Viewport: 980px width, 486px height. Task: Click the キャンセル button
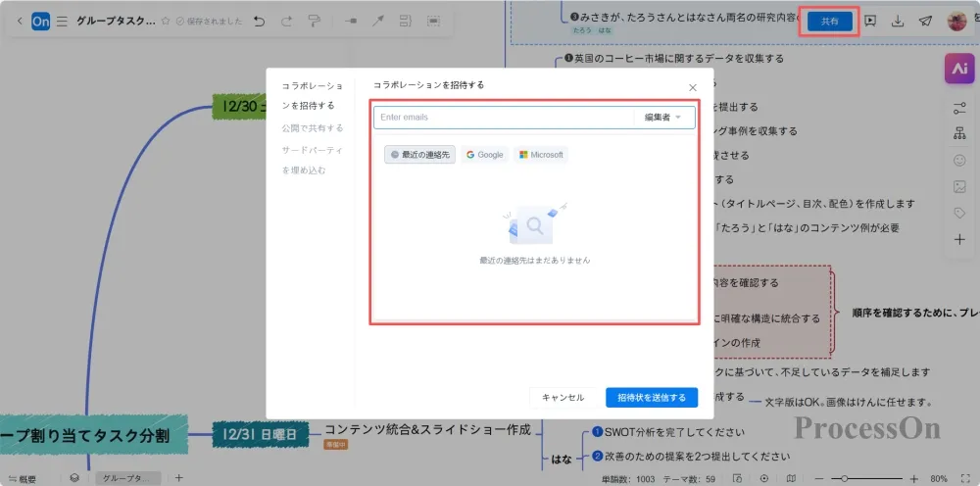point(563,397)
